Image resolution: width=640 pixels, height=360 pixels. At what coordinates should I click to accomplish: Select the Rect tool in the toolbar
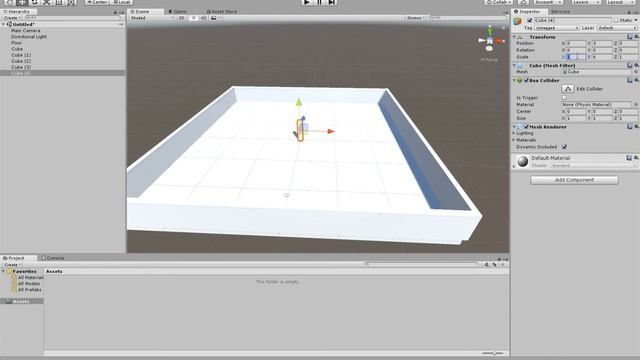(x=59, y=2)
